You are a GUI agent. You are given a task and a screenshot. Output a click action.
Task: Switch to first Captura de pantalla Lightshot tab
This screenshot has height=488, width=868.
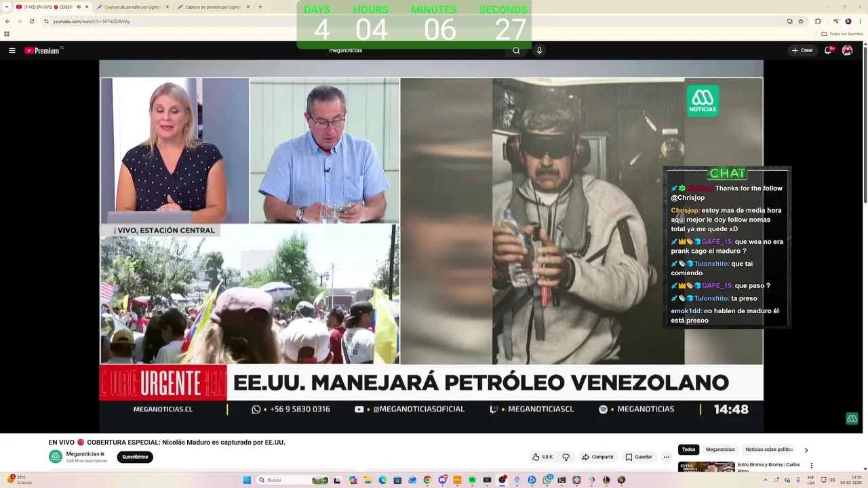(132, 7)
